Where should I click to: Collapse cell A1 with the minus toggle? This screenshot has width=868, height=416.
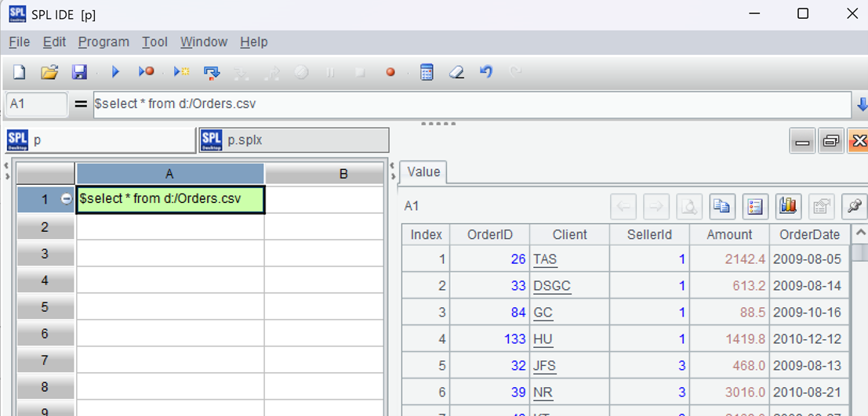(x=67, y=199)
